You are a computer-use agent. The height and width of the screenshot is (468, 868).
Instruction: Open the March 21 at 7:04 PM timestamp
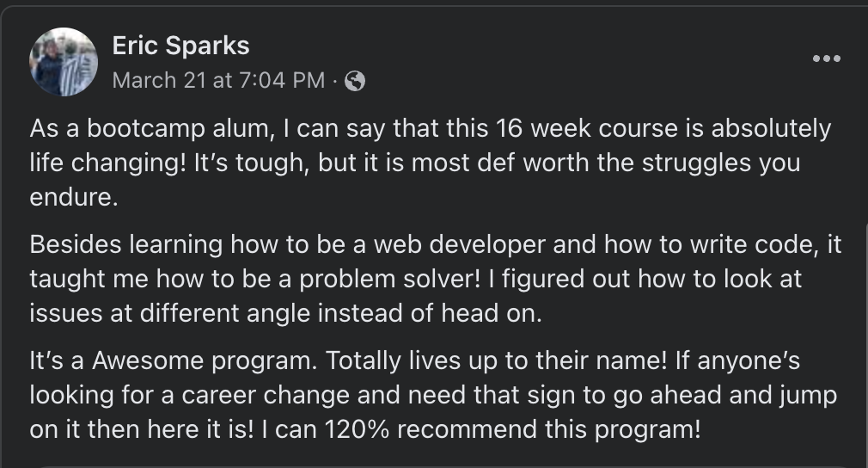point(218,80)
